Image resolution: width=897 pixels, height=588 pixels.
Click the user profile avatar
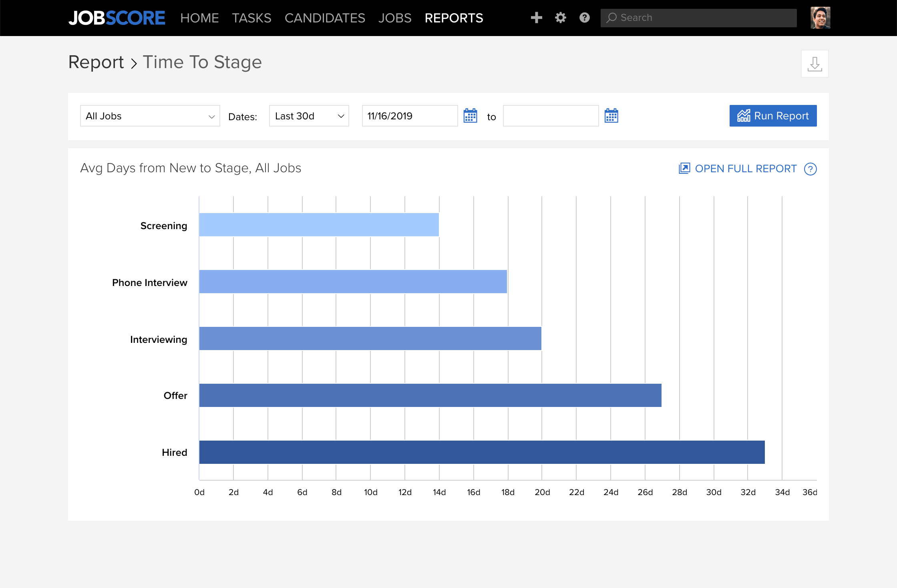tap(821, 18)
